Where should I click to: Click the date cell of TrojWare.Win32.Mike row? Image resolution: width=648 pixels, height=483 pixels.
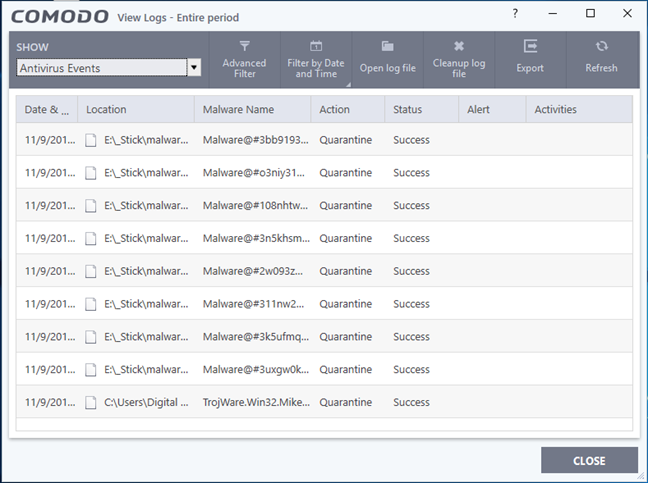(x=50, y=402)
